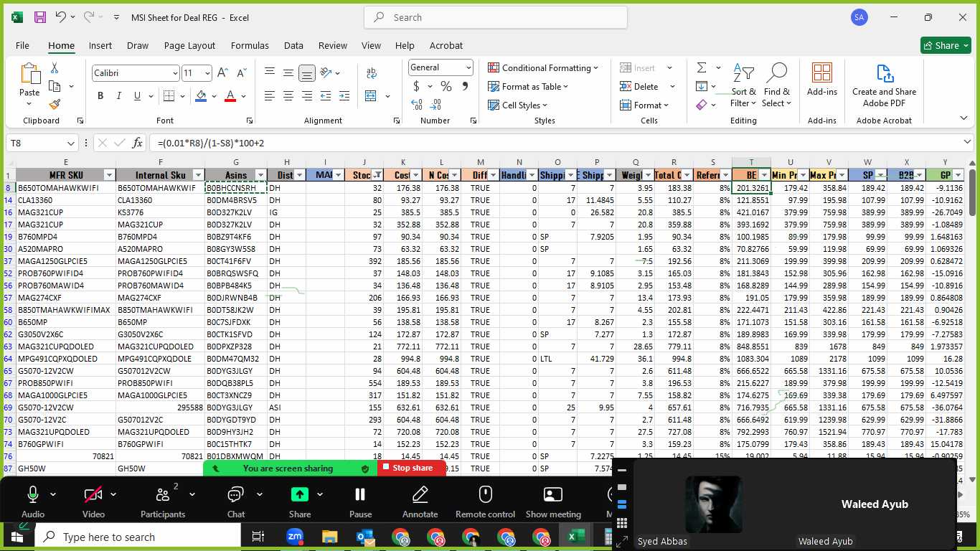This screenshot has width=980, height=551.
Task: Switch to the Insert tab
Action: coord(100,45)
